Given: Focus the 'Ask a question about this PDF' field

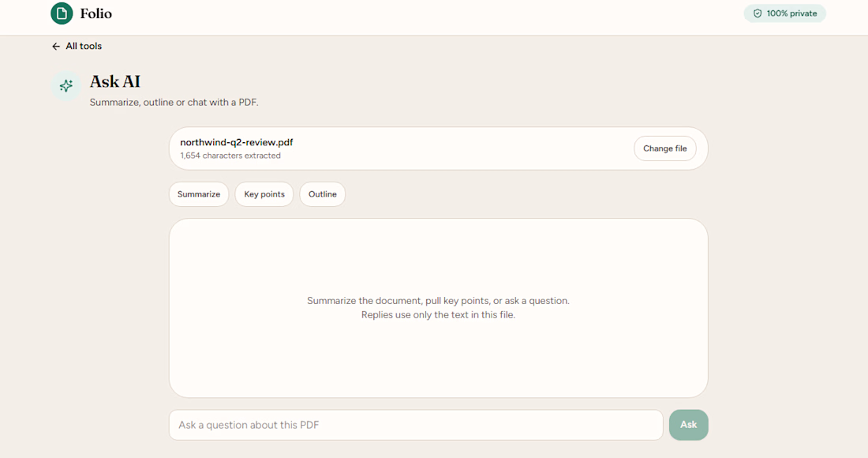Looking at the screenshot, I should (416, 425).
